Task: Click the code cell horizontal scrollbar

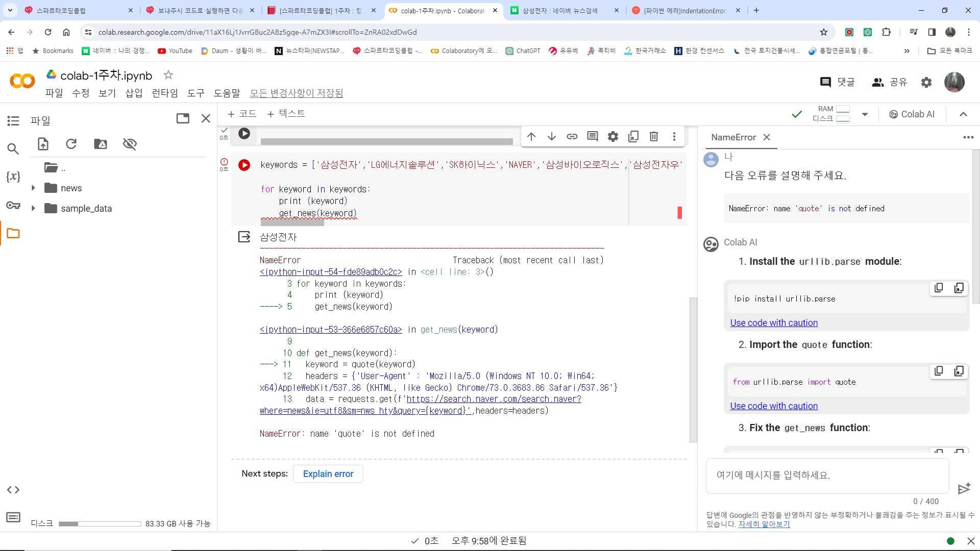Action: [x=292, y=222]
